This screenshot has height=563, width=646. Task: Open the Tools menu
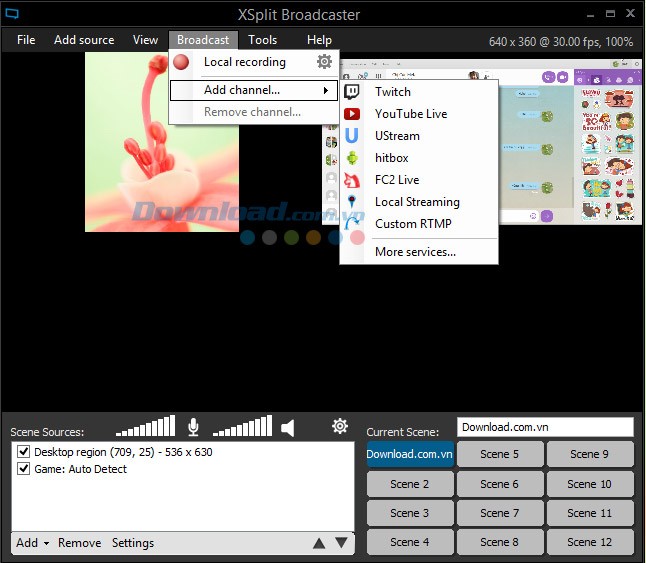coord(262,40)
